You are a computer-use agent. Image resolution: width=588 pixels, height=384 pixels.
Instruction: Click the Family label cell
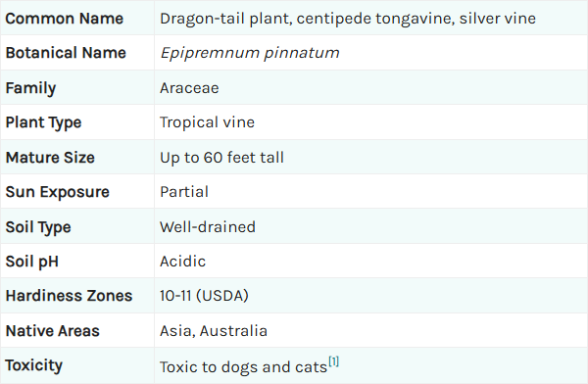(x=77, y=87)
